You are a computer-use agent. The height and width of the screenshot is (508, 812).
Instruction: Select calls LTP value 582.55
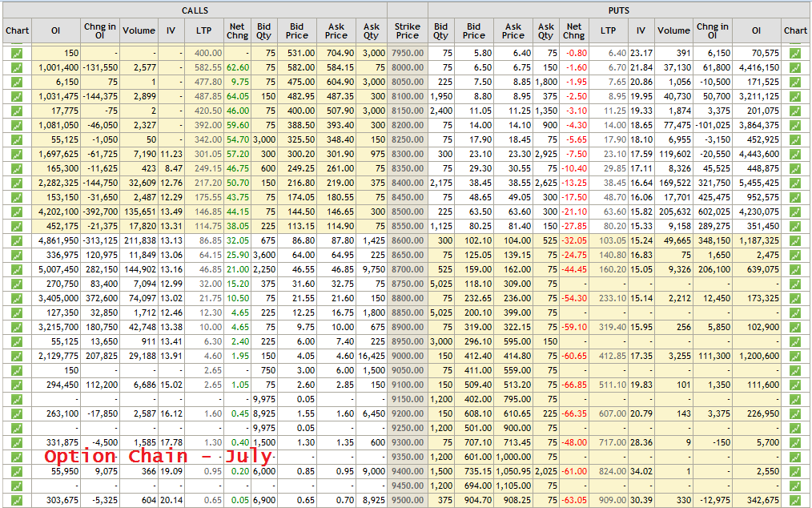tap(210, 67)
